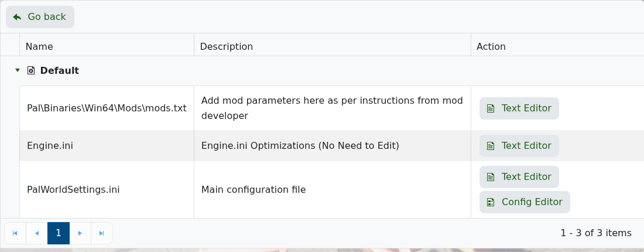Open Text Editor for PalWorldSettings.ini
644x252 pixels.
tap(519, 177)
